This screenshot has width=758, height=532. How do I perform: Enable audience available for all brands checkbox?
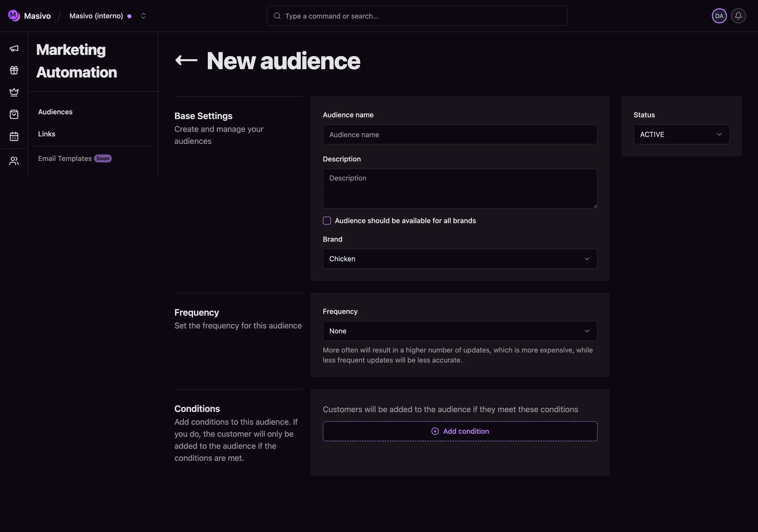pos(327,221)
